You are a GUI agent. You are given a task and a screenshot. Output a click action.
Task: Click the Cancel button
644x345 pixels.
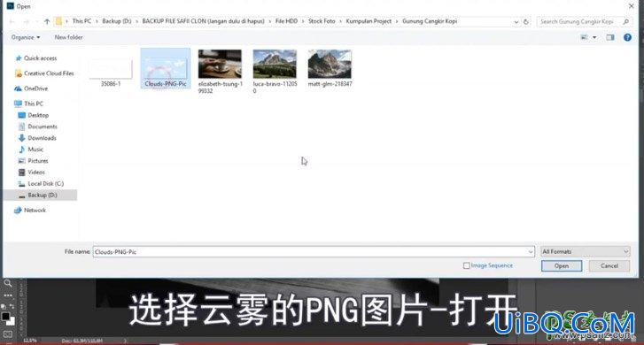[x=609, y=265]
